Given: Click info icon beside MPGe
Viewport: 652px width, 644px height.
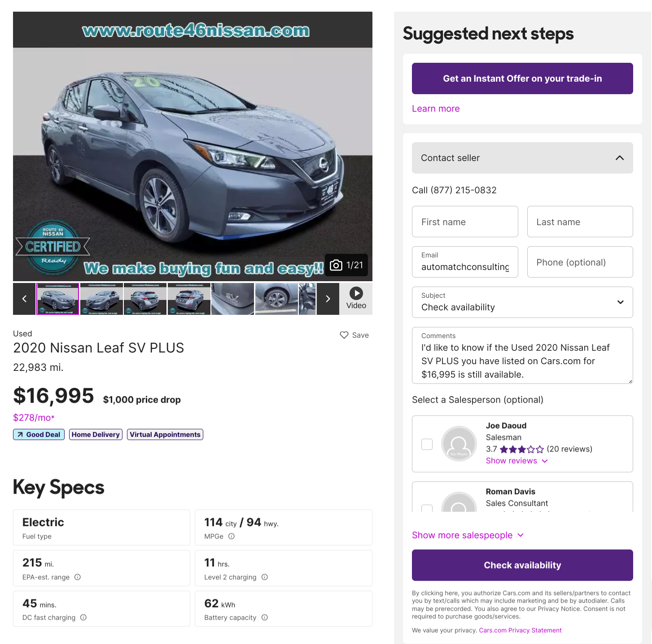Looking at the screenshot, I should click(x=232, y=536).
